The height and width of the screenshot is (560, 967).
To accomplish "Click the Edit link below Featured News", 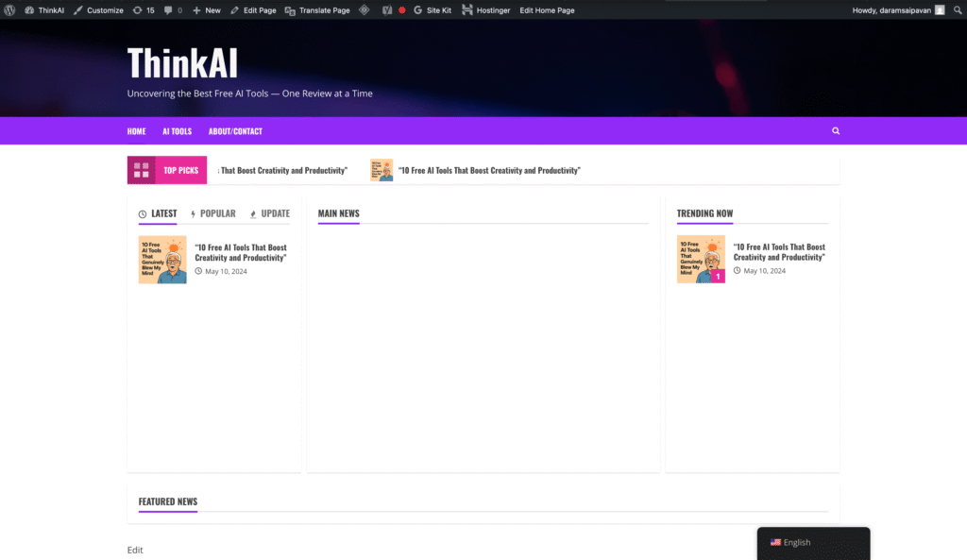I will pos(135,550).
